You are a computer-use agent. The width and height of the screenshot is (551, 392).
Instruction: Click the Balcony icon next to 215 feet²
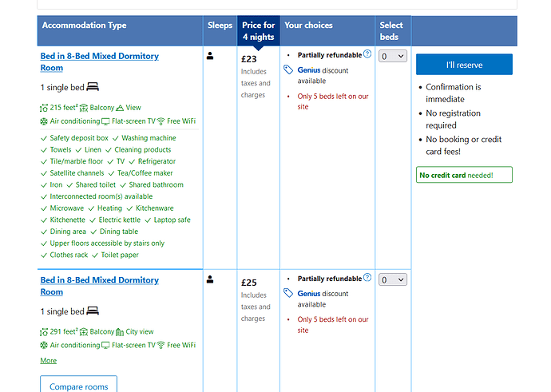point(83,107)
